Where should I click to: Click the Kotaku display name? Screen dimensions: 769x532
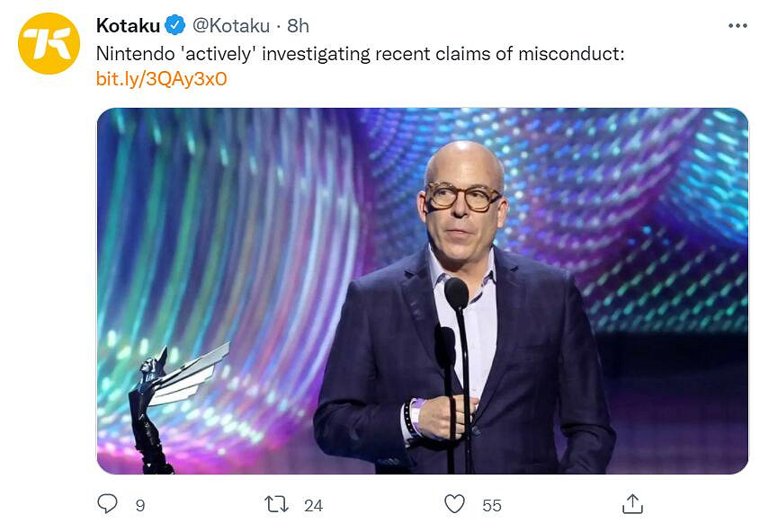(129, 27)
